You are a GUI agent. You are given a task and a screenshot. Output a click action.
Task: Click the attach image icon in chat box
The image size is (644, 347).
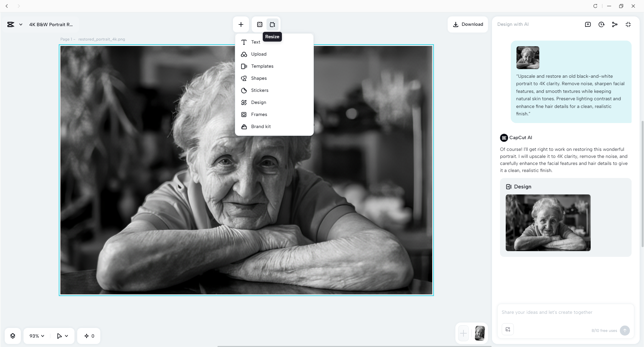(x=508, y=329)
